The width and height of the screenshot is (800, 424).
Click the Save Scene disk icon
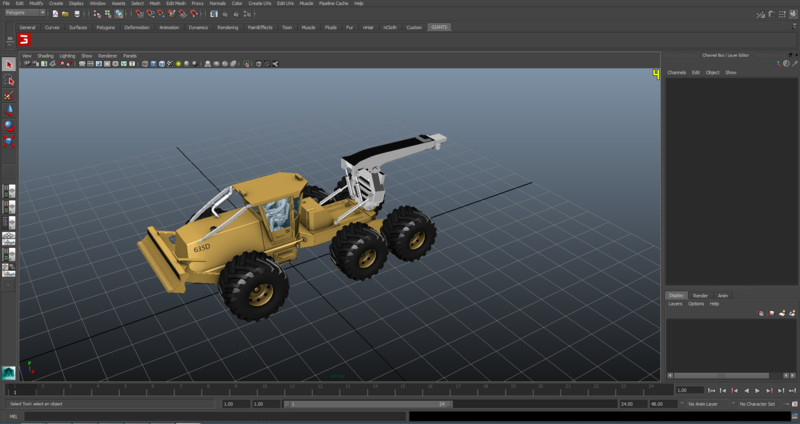click(76, 14)
